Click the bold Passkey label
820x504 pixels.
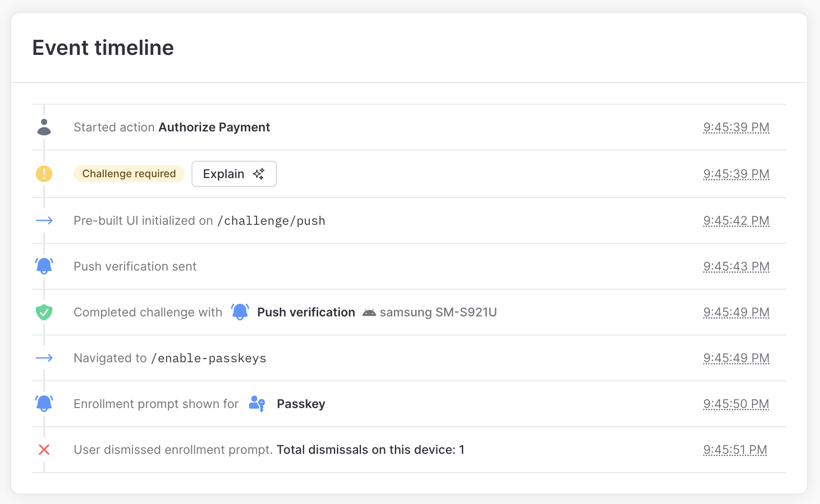click(301, 404)
